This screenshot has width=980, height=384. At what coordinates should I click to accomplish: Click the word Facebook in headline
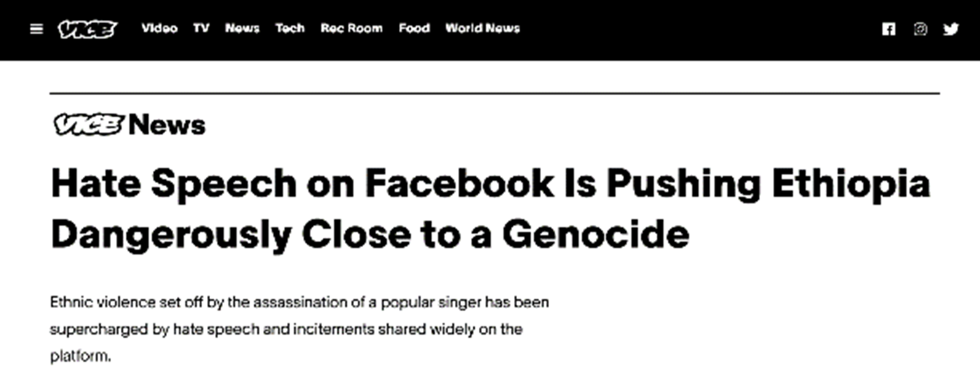pyautogui.click(x=459, y=183)
